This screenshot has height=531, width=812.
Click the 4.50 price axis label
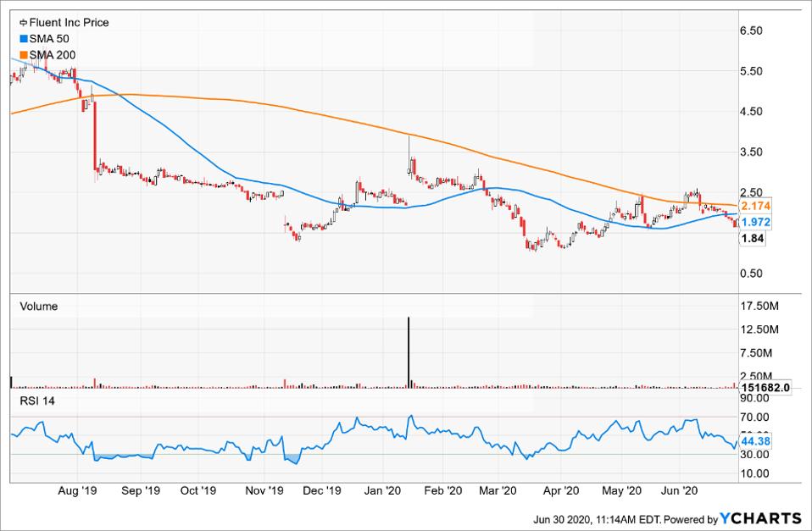coord(752,111)
